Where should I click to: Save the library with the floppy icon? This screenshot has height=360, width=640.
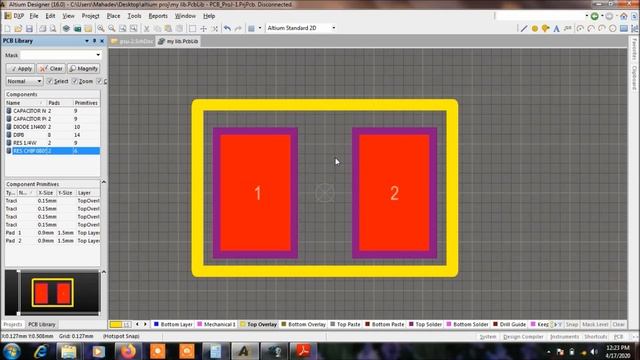pos(29,29)
